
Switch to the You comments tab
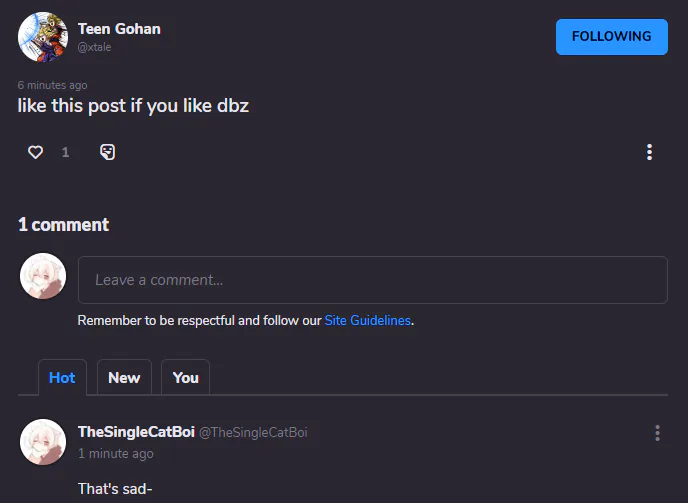click(186, 377)
